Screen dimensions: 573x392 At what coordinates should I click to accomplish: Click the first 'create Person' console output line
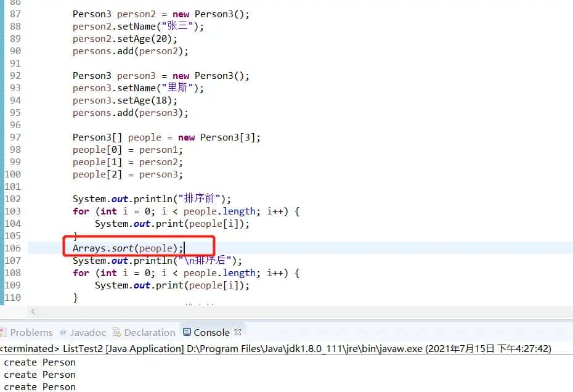click(x=39, y=362)
